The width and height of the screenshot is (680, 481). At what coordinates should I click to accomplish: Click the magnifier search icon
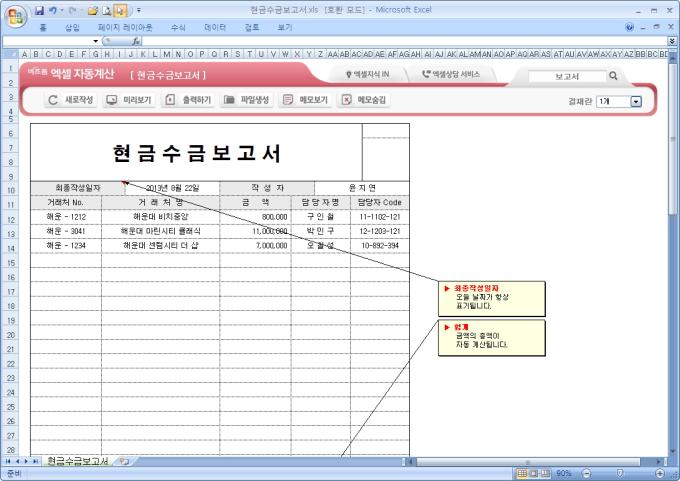[613, 76]
